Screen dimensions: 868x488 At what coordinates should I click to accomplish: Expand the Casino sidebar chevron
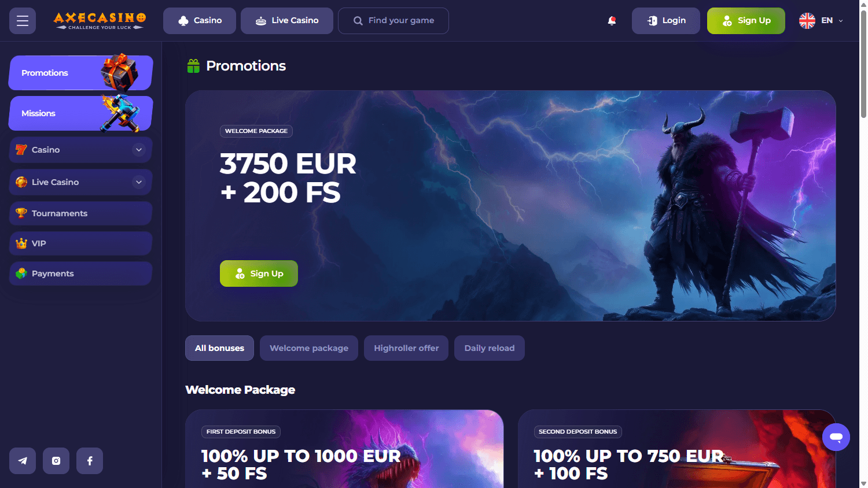139,150
